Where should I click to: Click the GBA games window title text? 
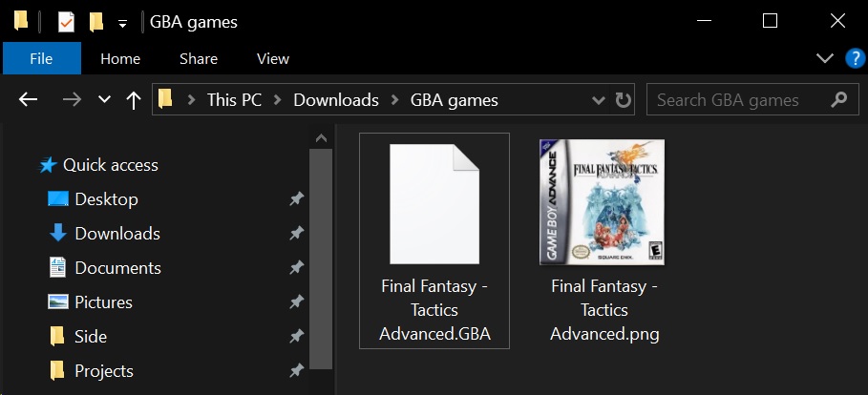point(194,22)
